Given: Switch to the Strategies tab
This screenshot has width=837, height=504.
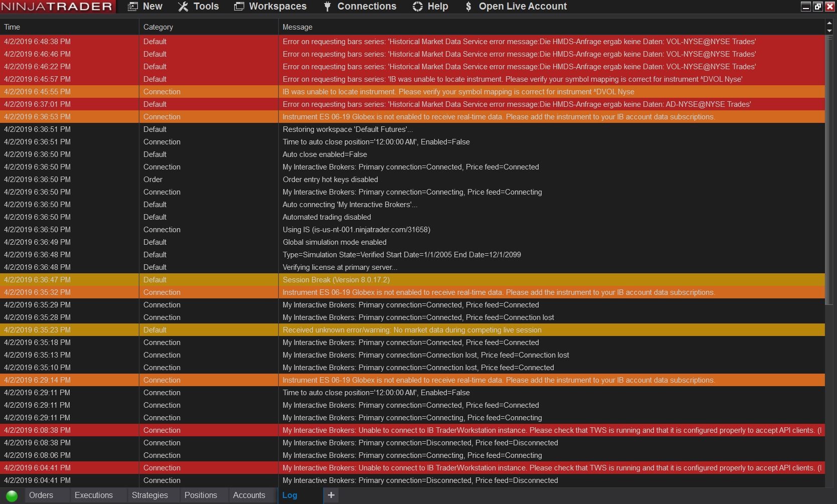Looking at the screenshot, I should (x=150, y=495).
